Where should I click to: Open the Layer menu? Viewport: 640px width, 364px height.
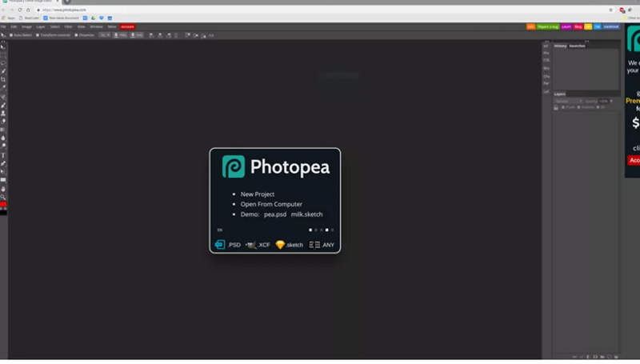(x=41, y=26)
